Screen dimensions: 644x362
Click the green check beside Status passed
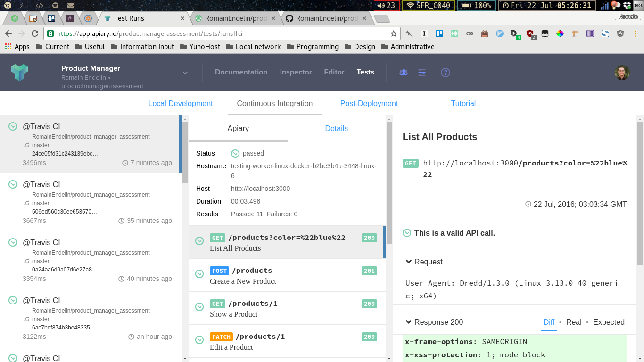point(235,154)
